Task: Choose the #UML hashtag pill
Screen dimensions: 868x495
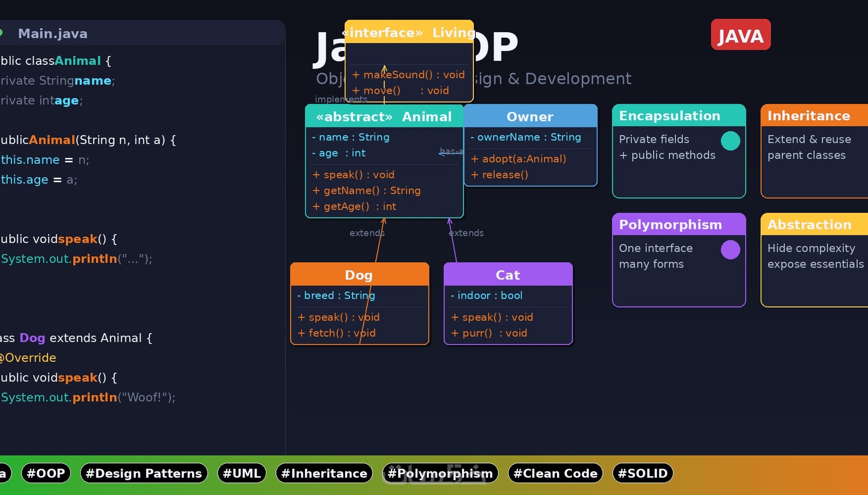Action: [x=242, y=473]
